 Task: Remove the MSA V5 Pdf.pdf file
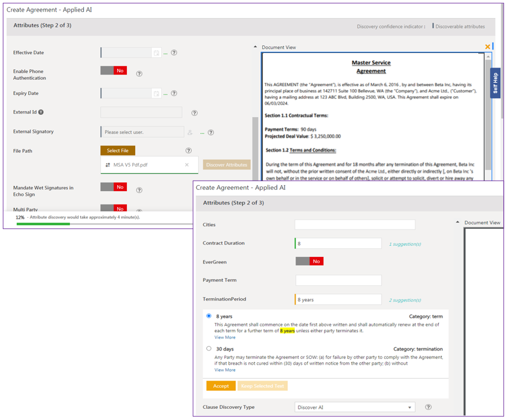(187, 165)
